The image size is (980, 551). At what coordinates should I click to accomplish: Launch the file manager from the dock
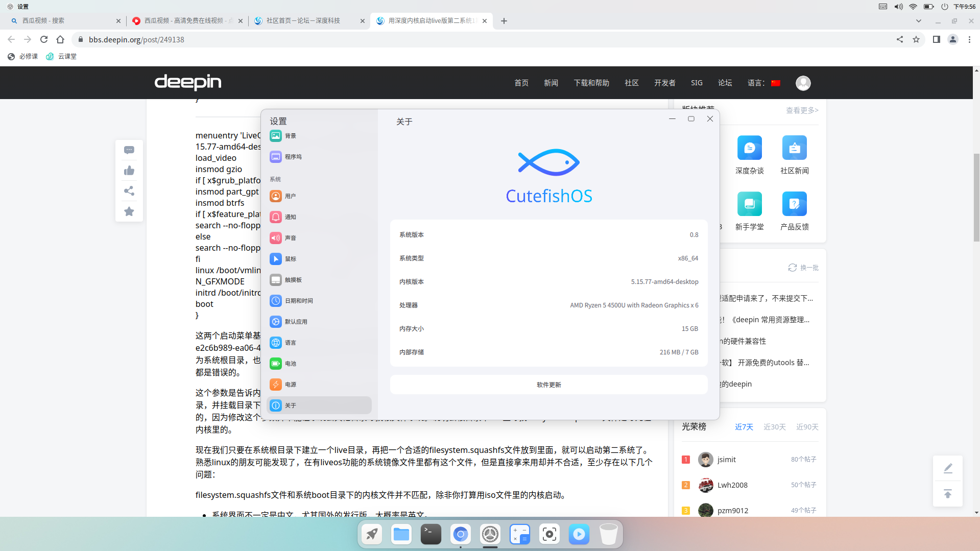[x=401, y=535]
